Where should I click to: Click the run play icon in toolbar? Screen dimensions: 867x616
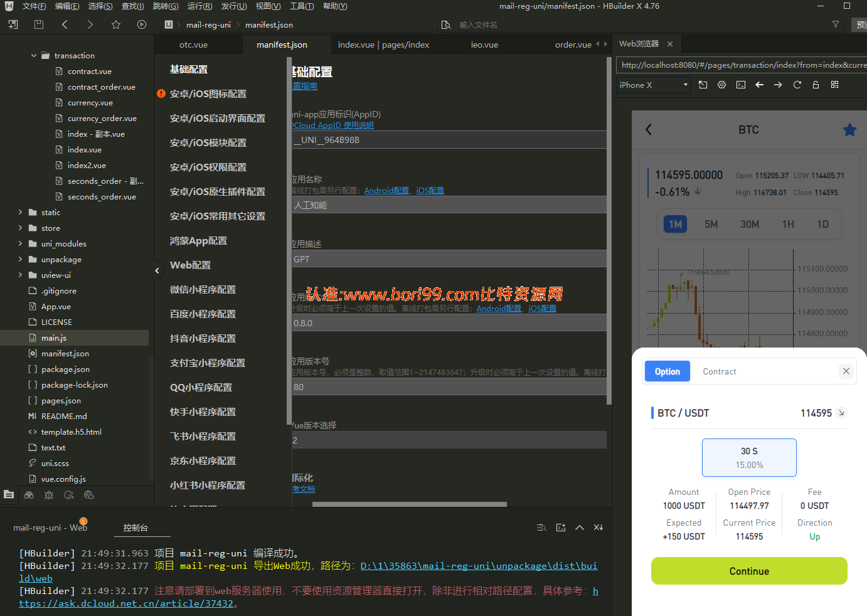tap(142, 24)
